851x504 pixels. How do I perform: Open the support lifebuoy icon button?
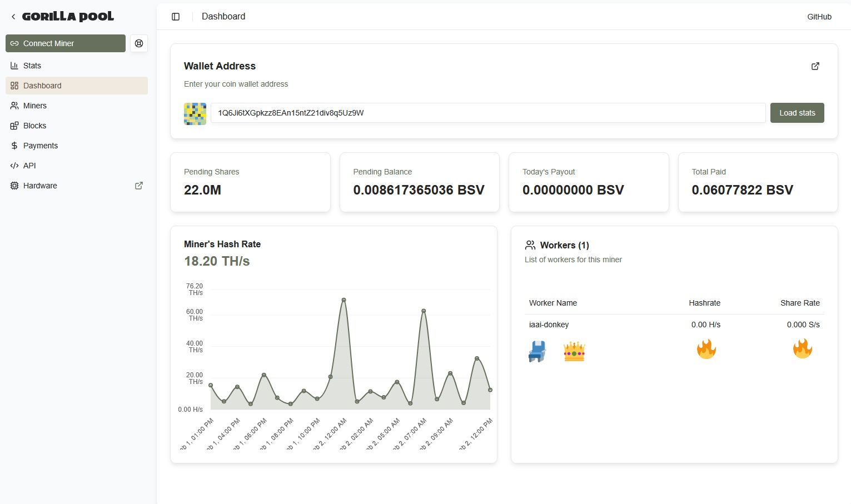[x=139, y=43]
